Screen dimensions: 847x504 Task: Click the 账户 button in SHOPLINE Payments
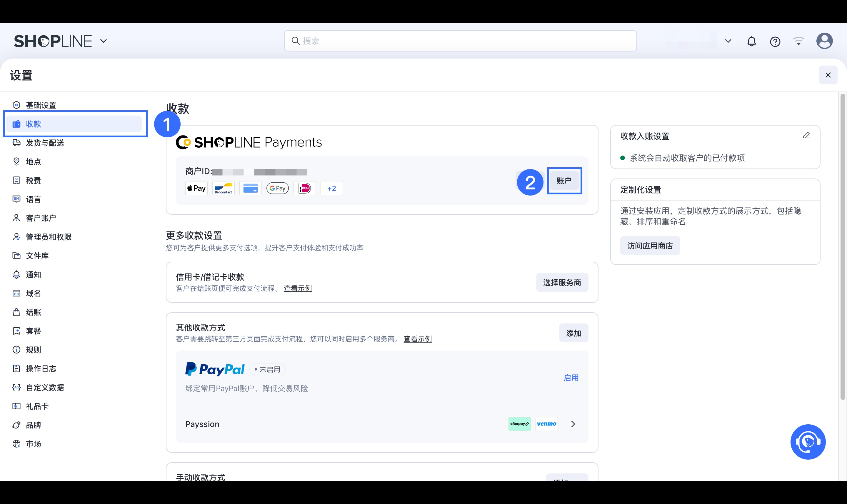tap(564, 181)
